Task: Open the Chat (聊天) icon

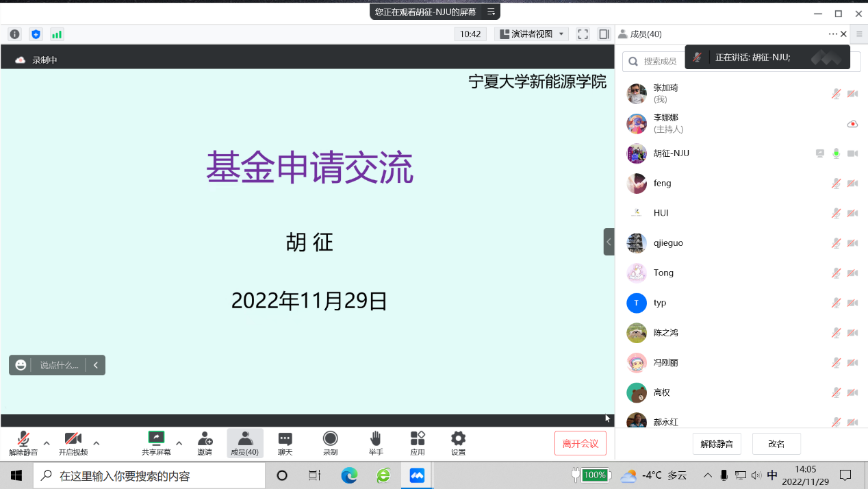Action: coord(285,443)
